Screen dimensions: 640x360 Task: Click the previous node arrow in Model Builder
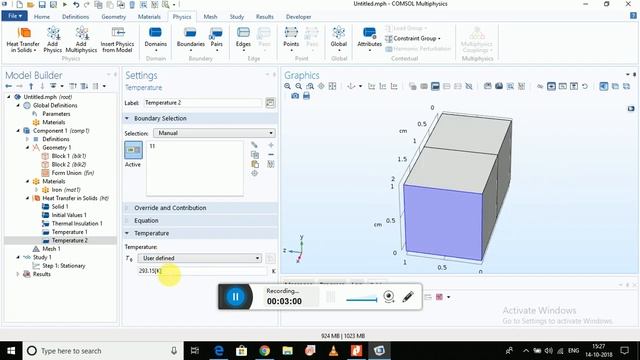click(9, 86)
